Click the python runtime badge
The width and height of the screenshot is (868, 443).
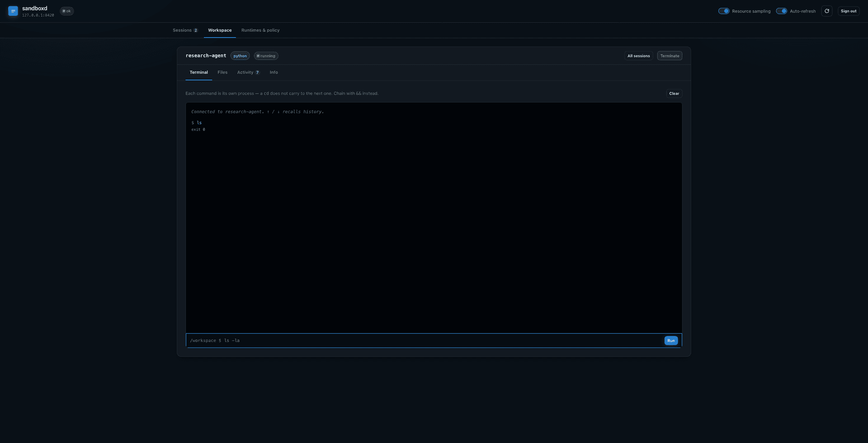[240, 56]
